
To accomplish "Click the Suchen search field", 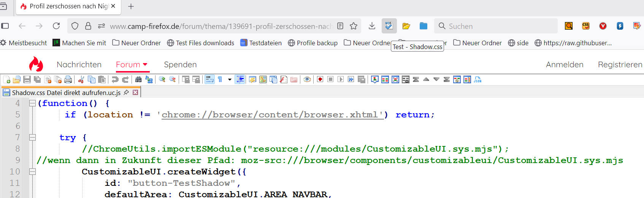I will tap(498, 26).
